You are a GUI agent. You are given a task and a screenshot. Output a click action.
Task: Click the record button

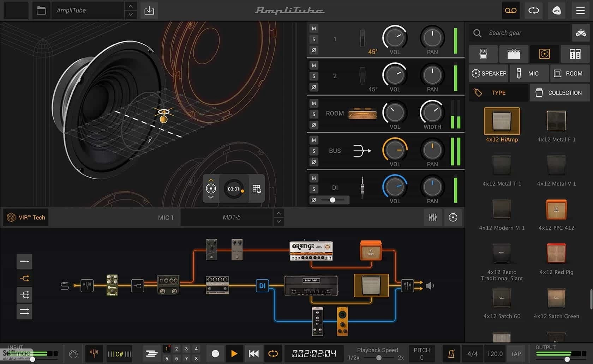215,353
